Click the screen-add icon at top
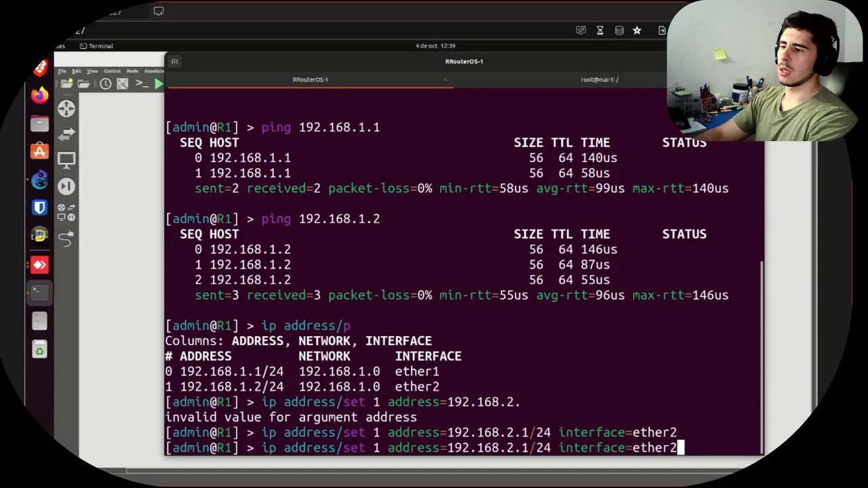Image resolution: width=868 pixels, height=488 pixels. click(x=159, y=11)
